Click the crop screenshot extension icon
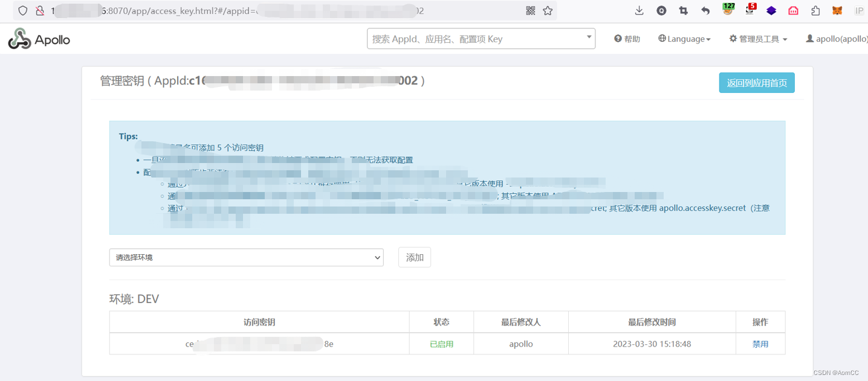 tap(684, 10)
